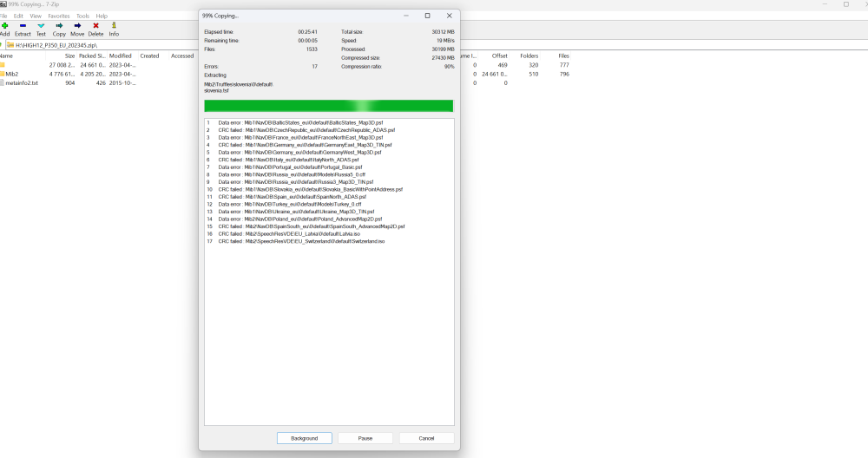Click the Test archive toolbar icon

tap(41, 25)
